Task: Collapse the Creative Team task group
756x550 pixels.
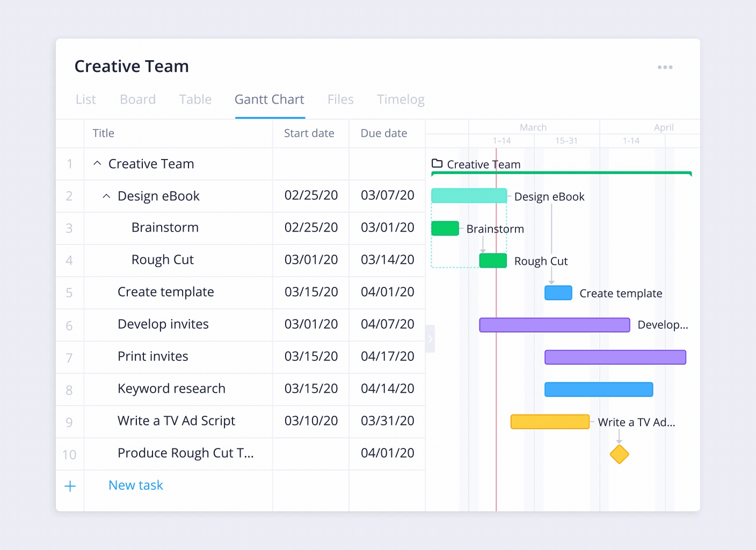Action: pyautogui.click(x=97, y=163)
